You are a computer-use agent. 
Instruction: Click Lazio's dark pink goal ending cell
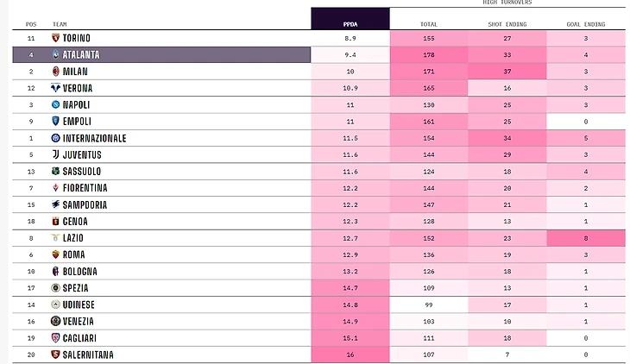coord(586,238)
